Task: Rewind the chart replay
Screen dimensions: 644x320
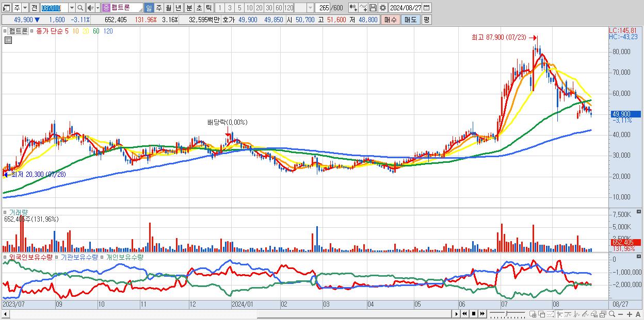Action: pyautogui.click(x=464, y=314)
